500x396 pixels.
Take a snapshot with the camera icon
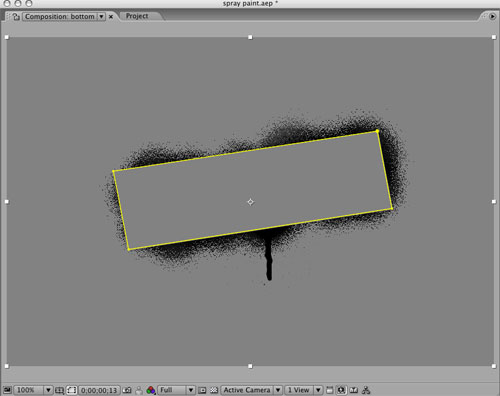[x=127, y=390]
